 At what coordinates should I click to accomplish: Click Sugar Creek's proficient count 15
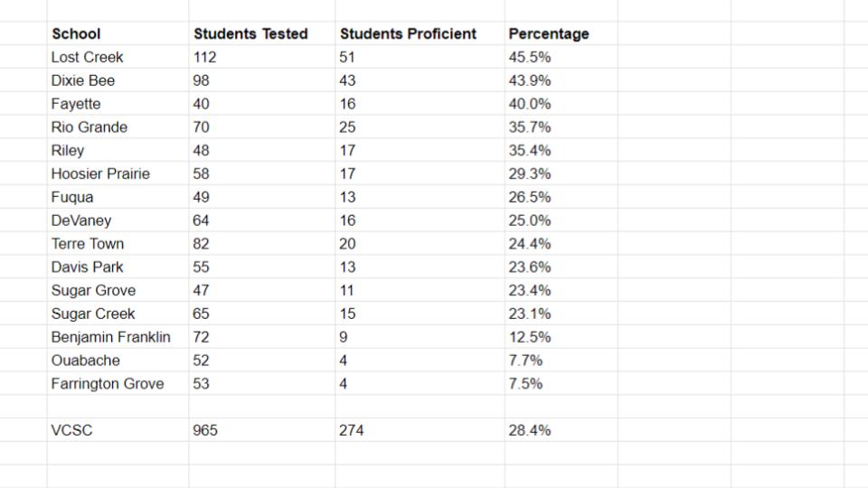coord(348,314)
